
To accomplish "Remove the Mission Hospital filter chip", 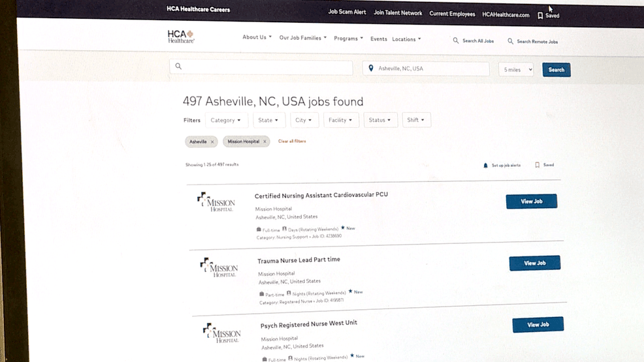I will pyautogui.click(x=265, y=142).
